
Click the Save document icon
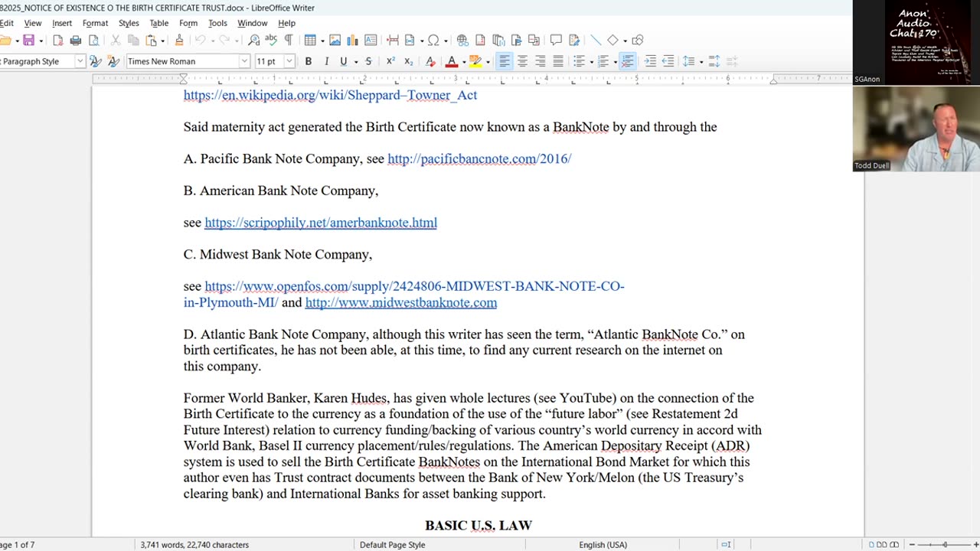[x=28, y=41]
